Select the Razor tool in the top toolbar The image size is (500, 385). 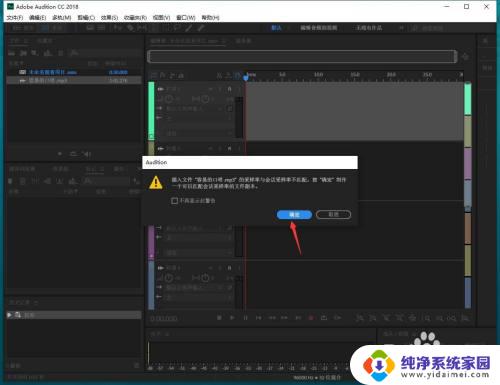130,28
